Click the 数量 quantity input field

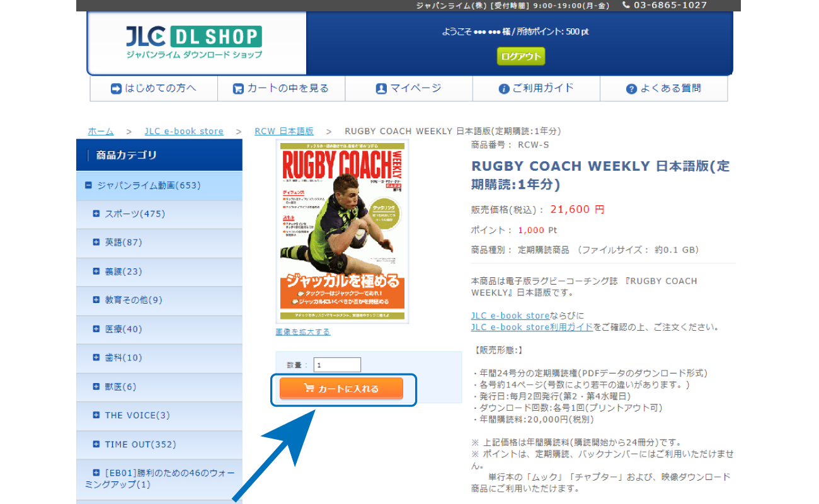337,365
